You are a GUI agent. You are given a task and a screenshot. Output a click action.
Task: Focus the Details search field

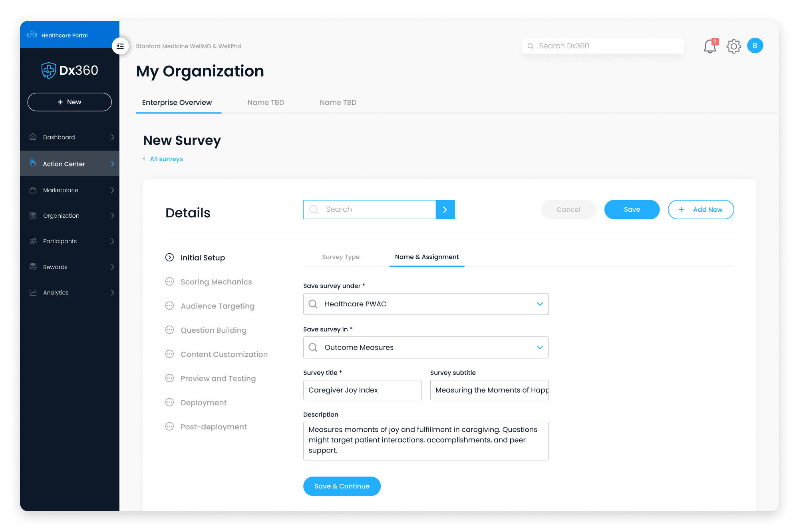pyautogui.click(x=370, y=210)
